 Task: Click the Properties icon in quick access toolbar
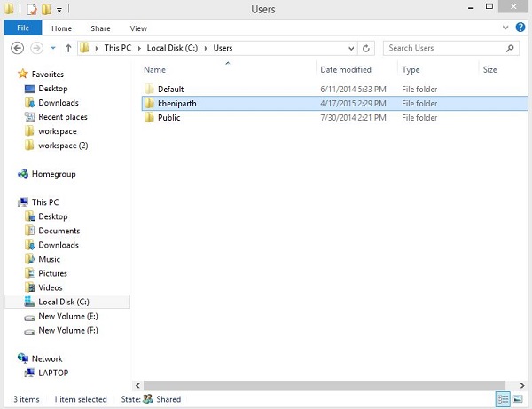[x=32, y=9]
